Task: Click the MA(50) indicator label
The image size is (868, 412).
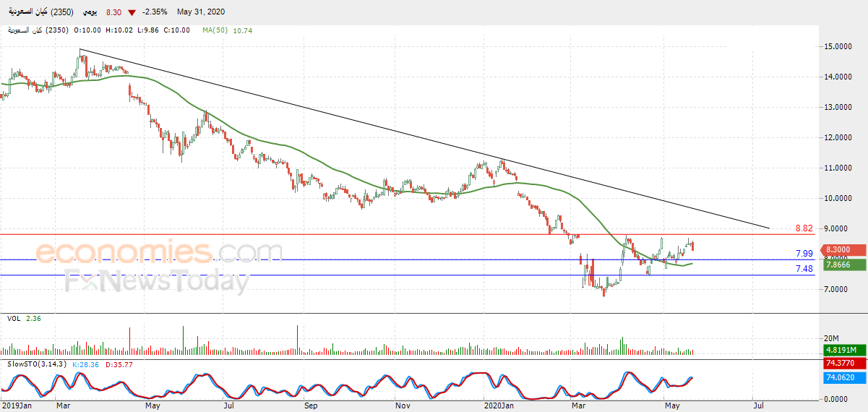Action: (216, 30)
